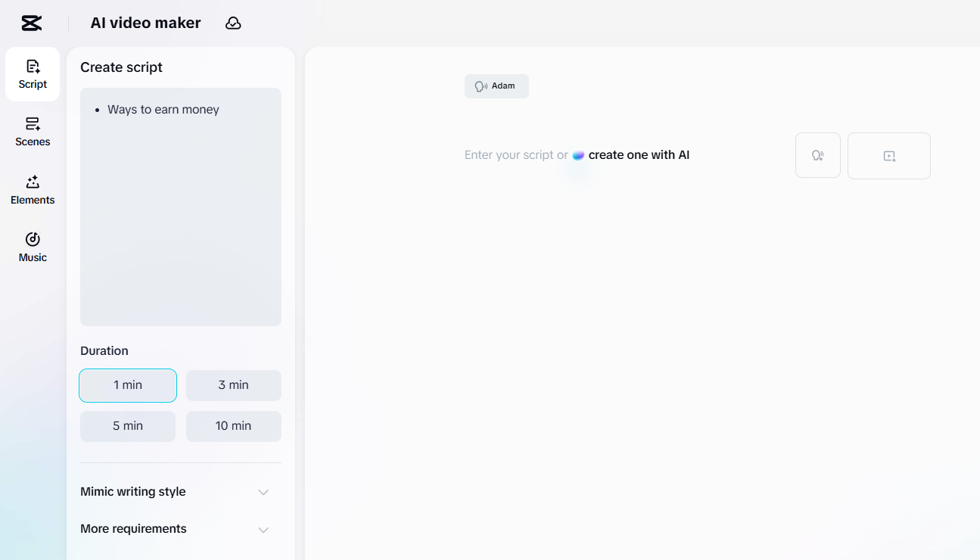
Task: Select the 3 min duration option
Action: 233,385
